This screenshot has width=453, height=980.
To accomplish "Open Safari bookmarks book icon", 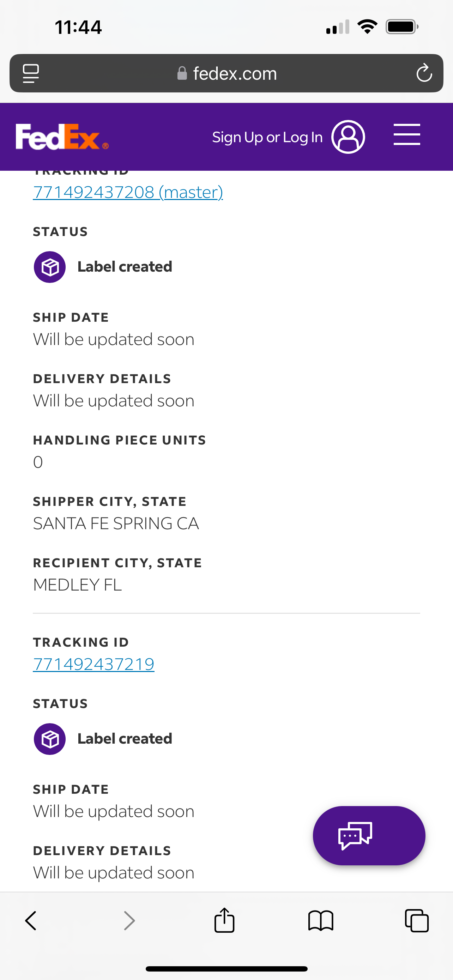I will [x=321, y=921].
